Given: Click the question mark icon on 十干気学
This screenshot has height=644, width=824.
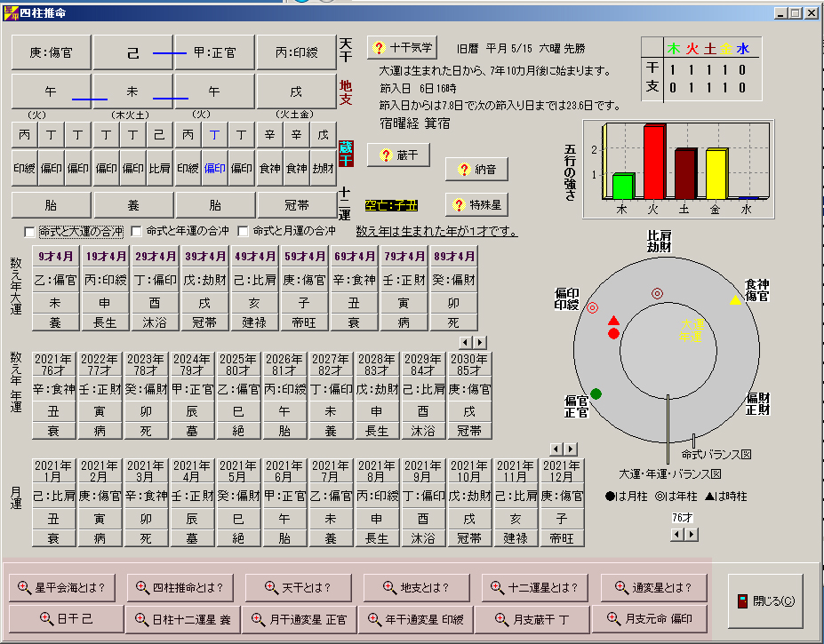Looking at the screenshot, I should point(379,48).
